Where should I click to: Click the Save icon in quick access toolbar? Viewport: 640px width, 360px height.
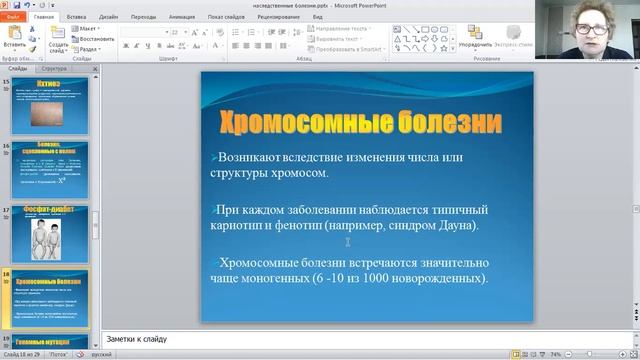(x=17, y=5)
